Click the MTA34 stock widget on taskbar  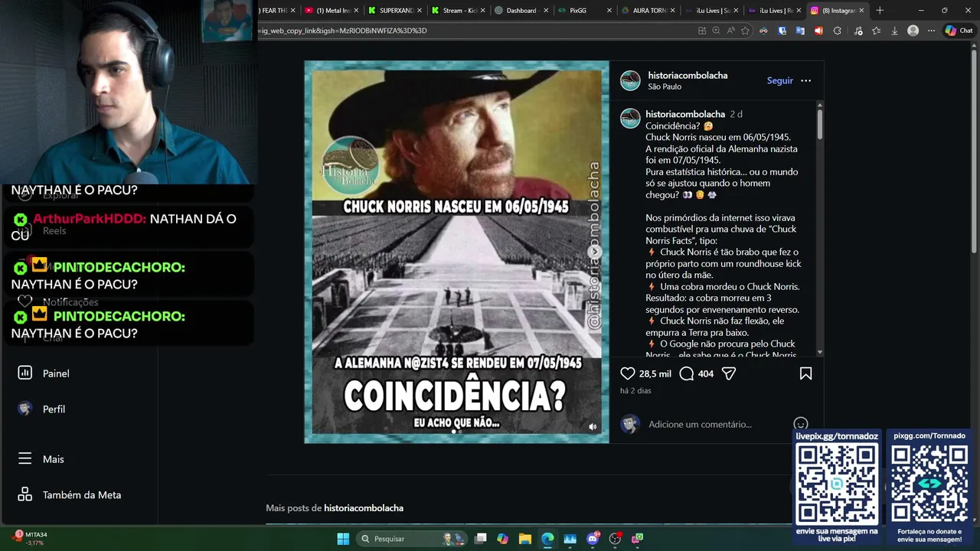tap(31, 538)
